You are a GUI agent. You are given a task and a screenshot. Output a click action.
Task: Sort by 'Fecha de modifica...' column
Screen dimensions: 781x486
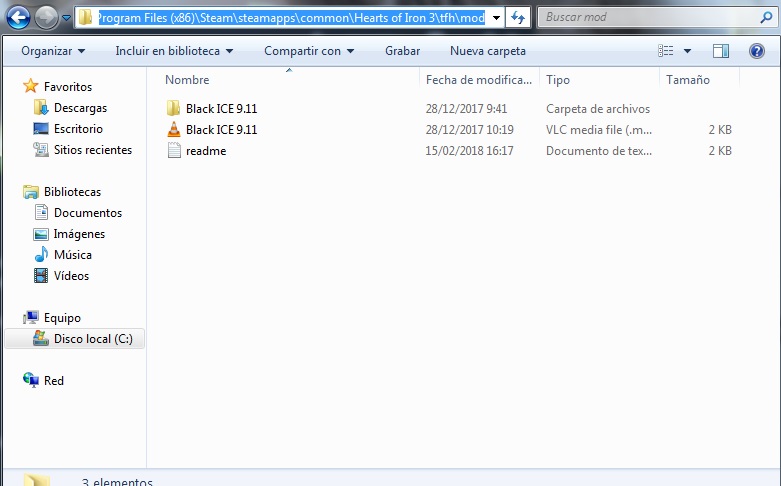479,80
